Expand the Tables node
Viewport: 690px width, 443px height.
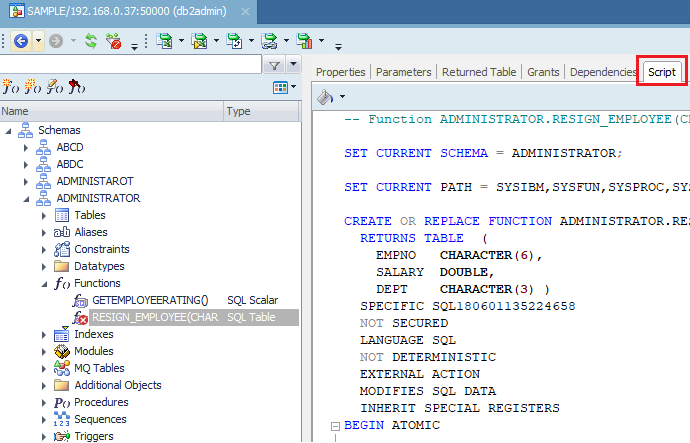click(x=44, y=215)
